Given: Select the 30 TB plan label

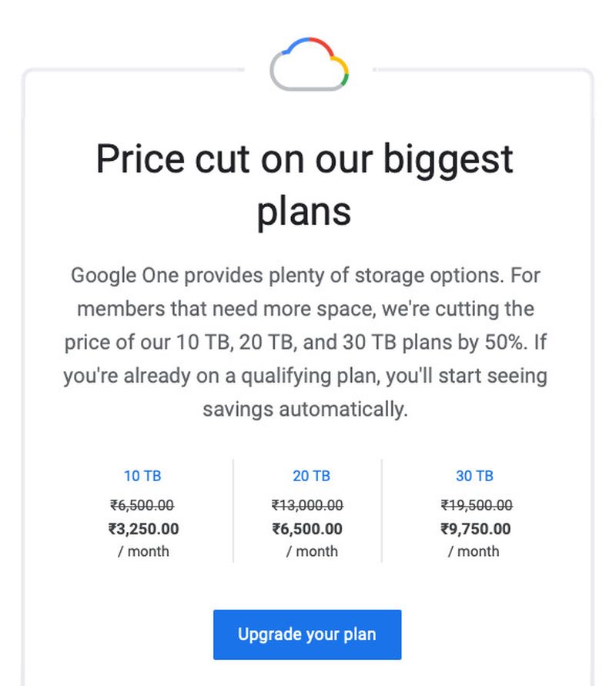Looking at the screenshot, I should point(474,476).
